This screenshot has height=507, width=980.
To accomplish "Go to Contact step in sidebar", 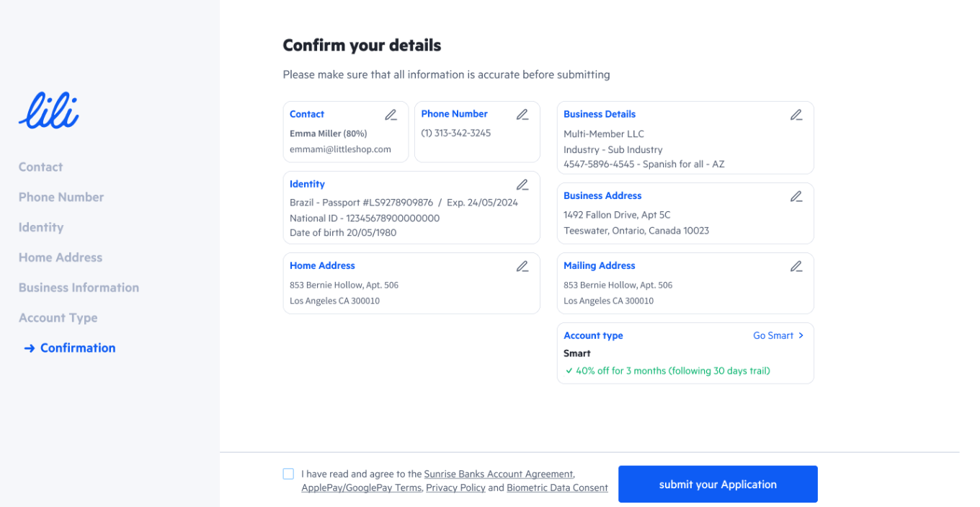I will tap(40, 167).
